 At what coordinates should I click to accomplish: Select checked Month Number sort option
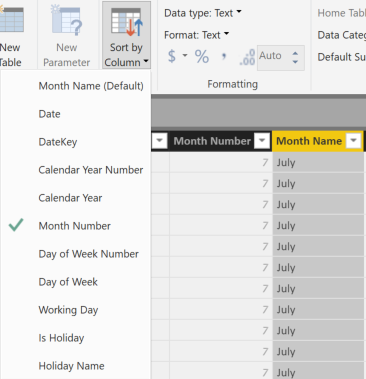tap(76, 226)
